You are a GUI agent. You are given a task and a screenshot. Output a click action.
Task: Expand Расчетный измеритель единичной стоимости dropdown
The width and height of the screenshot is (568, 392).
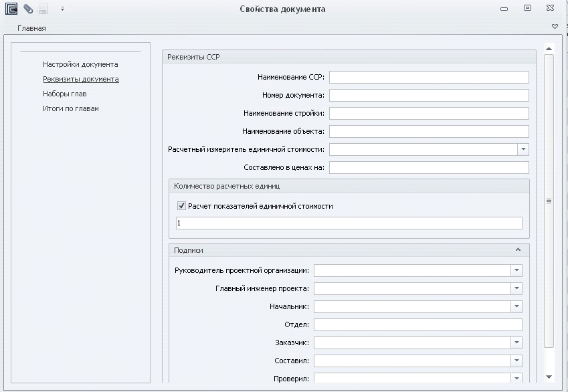(x=523, y=150)
